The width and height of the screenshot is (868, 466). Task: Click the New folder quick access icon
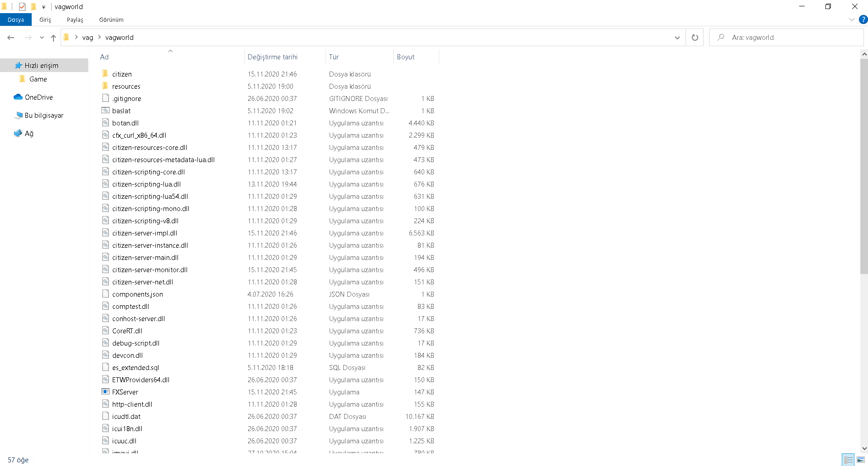pos(33,6)
